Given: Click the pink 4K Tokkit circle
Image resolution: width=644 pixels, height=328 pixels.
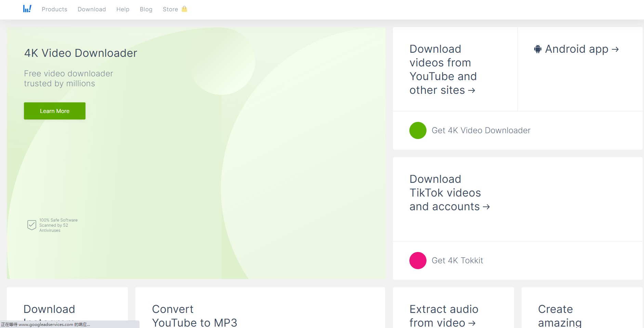Looking at the screenshot, I should tap(418, 261).
